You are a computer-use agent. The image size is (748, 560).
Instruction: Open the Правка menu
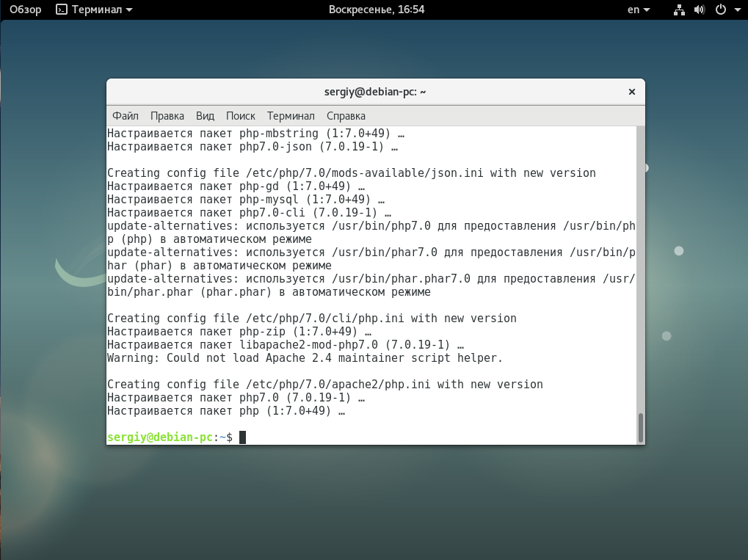(x=167, y=116)
